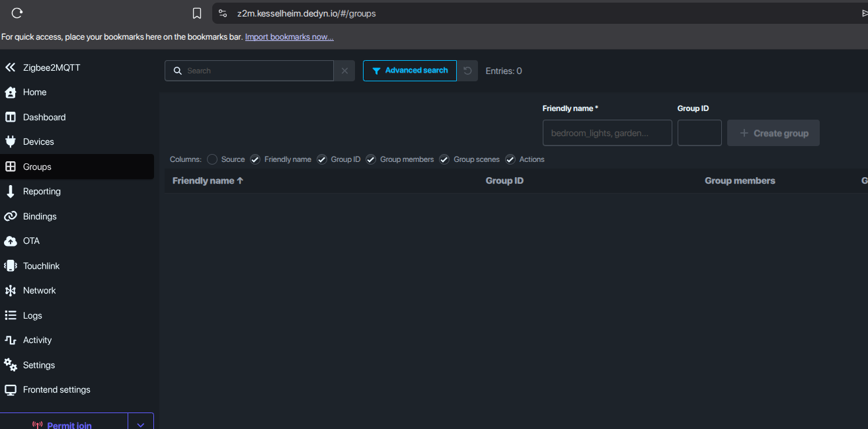
Task: Collapse sidebar with double chevron icon
Action: 10,67
